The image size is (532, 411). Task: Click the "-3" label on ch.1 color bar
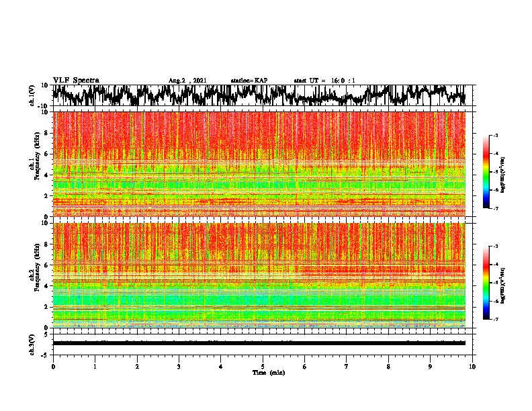point(496,135)
